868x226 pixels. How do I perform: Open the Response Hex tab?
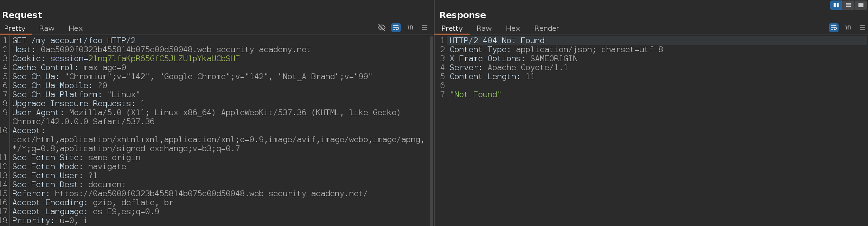(x=513, y=28)
